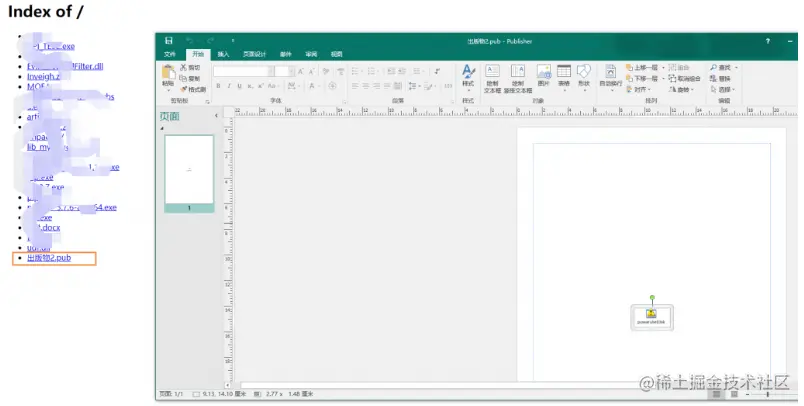Open the .docx file link
The width and height of the screenshot is (804, 406).
[x=47, y=228]
